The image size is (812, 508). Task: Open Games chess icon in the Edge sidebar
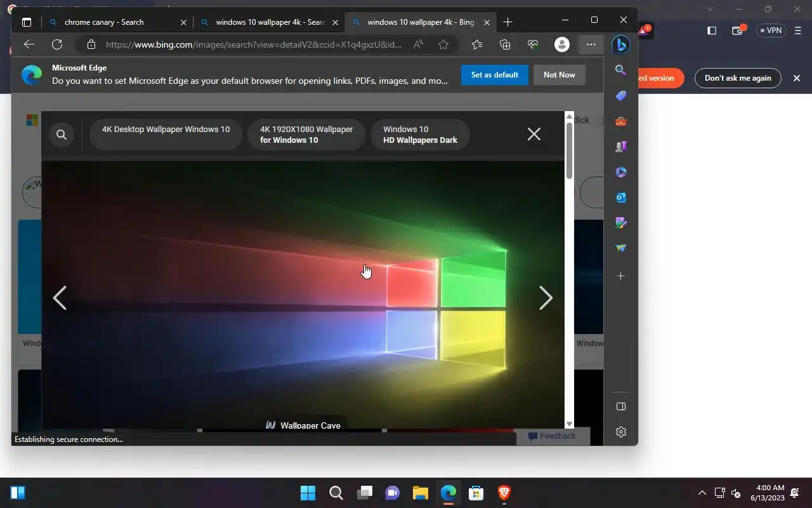[620, 146]
